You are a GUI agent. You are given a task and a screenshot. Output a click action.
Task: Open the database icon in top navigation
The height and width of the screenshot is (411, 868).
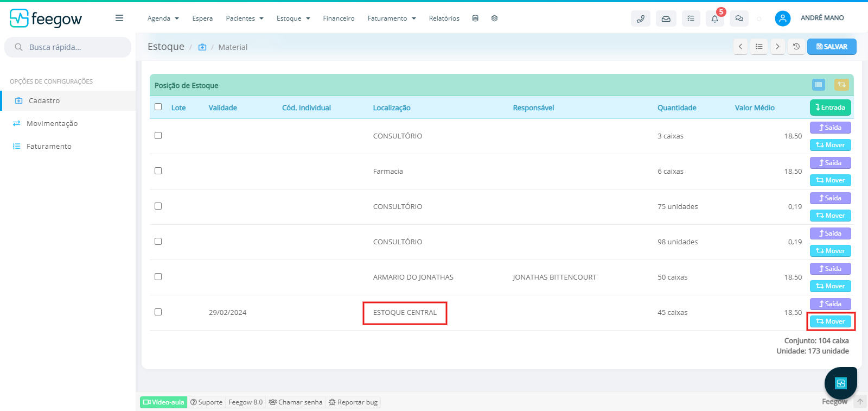pyautogui.click(x=475, y=18)
